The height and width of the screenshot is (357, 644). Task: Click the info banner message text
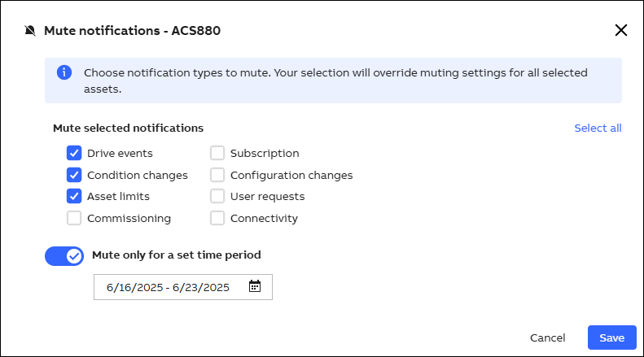pyautogui.click(x=335, y=81)
